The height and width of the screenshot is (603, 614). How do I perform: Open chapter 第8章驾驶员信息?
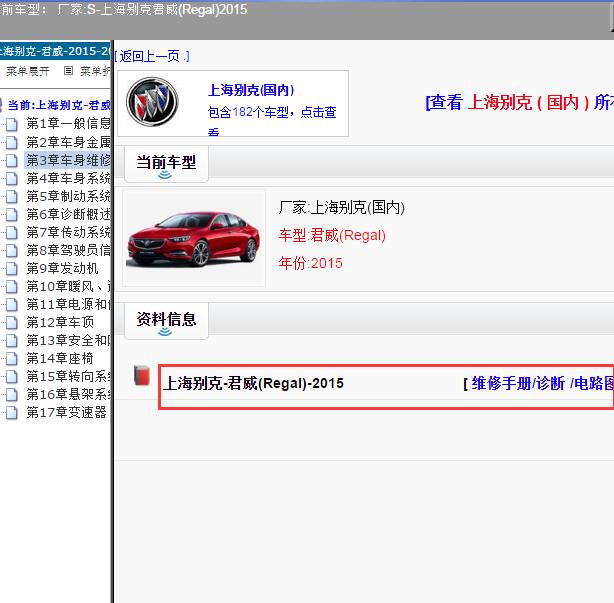69,251
